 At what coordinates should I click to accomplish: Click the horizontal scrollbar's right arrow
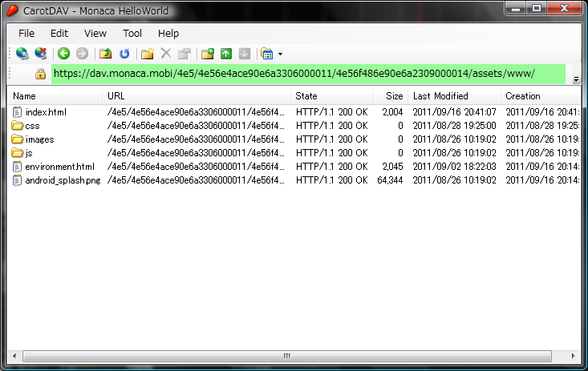click(574, 356)
